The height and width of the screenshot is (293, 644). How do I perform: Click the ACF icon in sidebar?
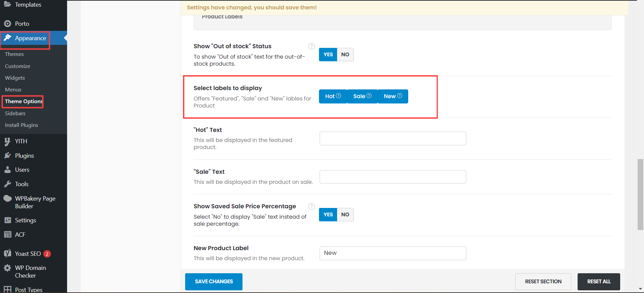(7, 234)
